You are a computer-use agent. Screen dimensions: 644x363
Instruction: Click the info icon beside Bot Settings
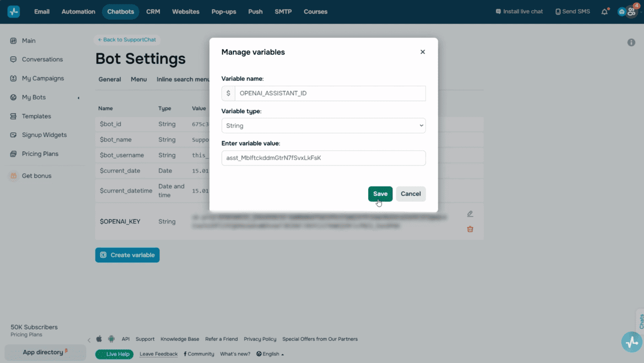pos(631,43)
